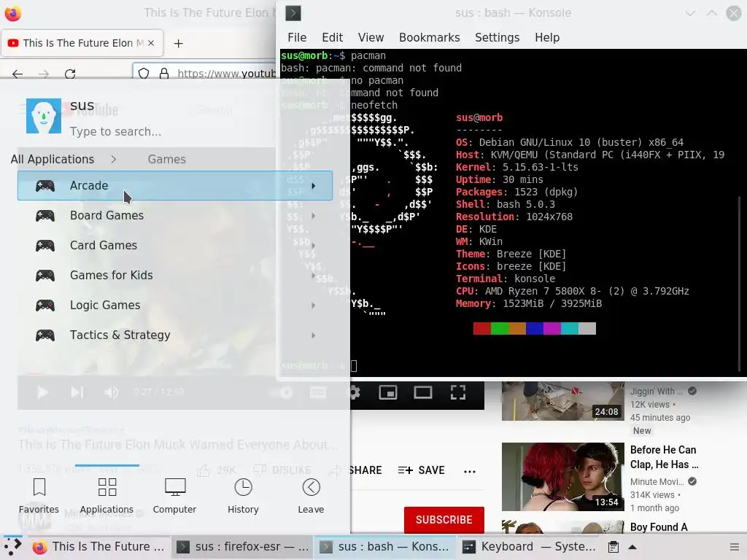
Task: Toggle YouTube theater mode
Action: pyautogui.click(x=422, y=392)
